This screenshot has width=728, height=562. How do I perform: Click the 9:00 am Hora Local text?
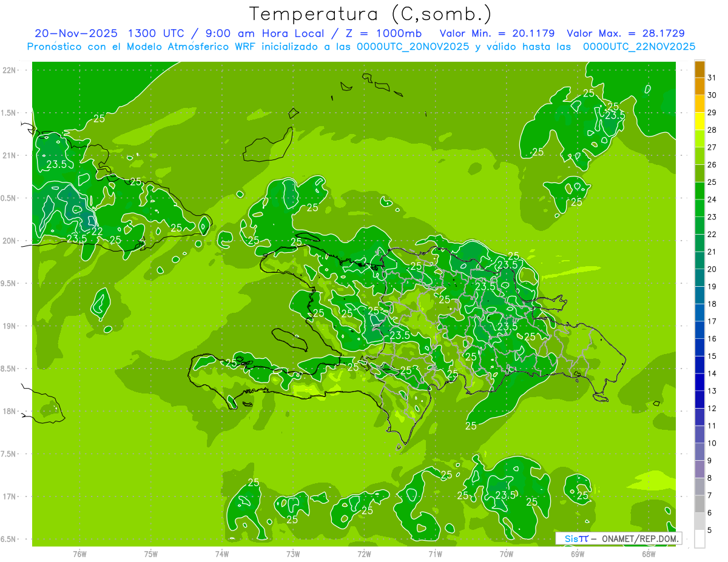pyautogui.click(x=263, y=33)
